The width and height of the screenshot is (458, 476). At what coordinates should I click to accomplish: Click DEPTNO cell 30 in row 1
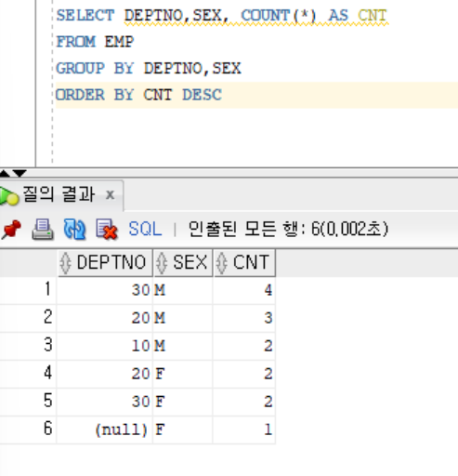pos(105,290)
